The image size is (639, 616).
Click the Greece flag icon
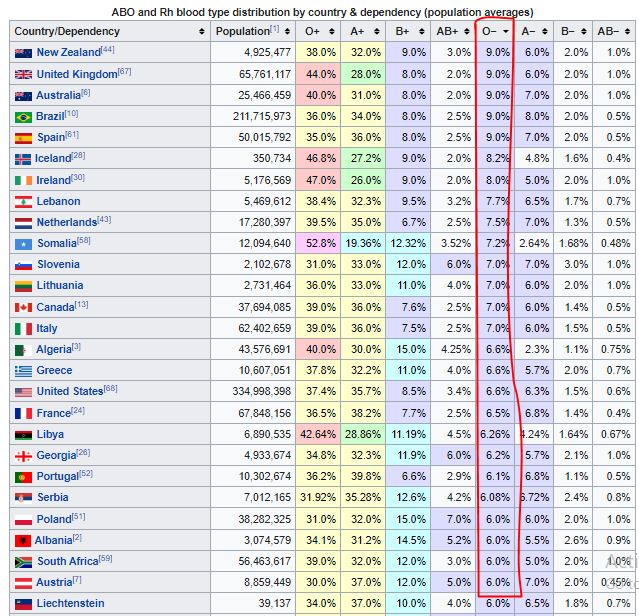[x=23, y=371]
